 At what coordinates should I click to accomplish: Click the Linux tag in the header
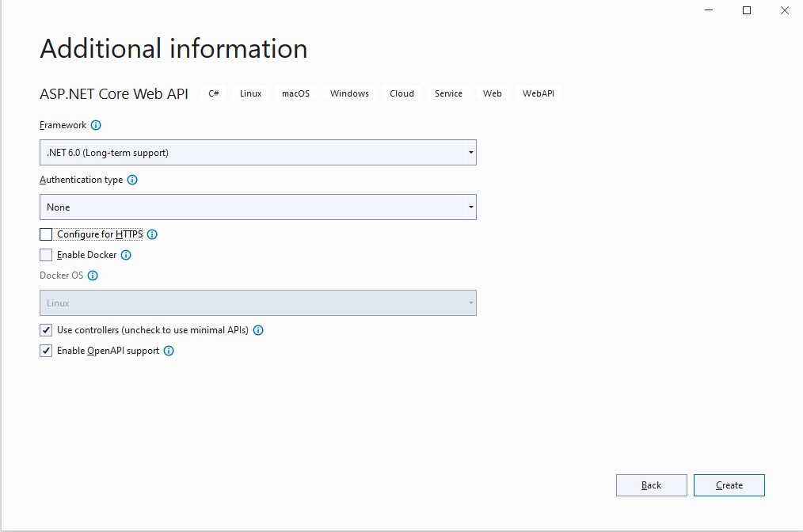pos(250,93)
